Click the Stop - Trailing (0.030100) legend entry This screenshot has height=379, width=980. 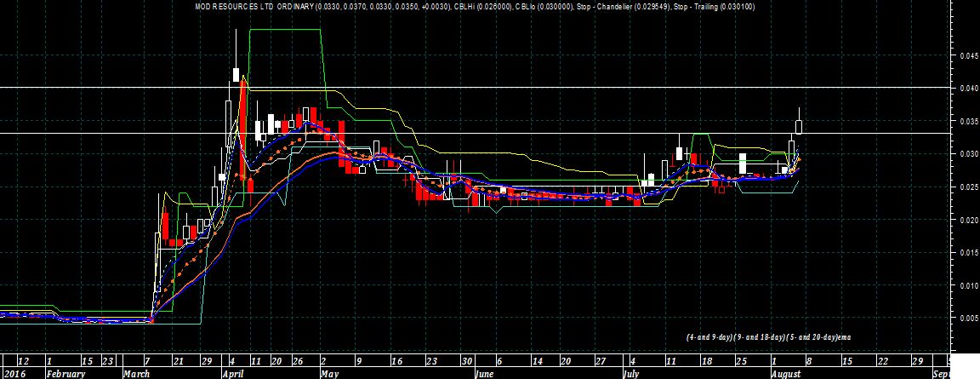pos(713,7)
